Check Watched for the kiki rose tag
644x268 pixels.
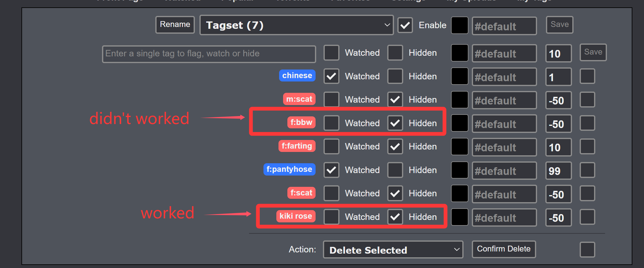point(331,217)
